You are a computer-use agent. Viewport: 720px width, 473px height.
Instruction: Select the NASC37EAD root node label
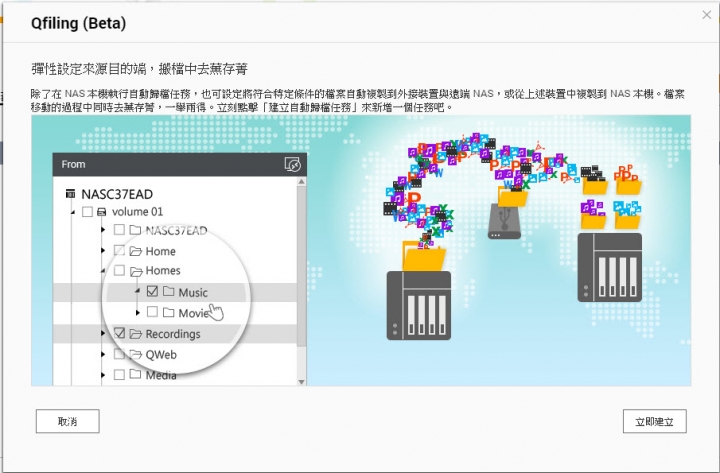click(117, 194)
